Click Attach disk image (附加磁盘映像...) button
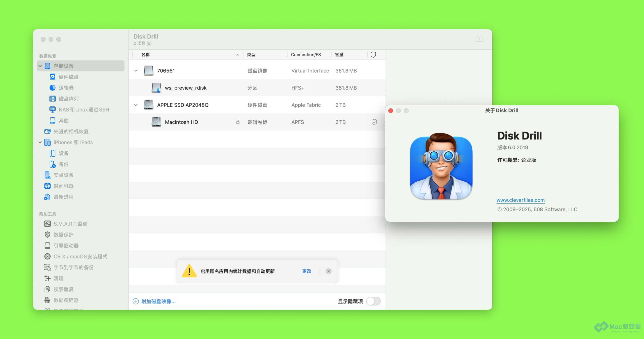The width and height of the screenshot is (644, 339). [154, 301]
